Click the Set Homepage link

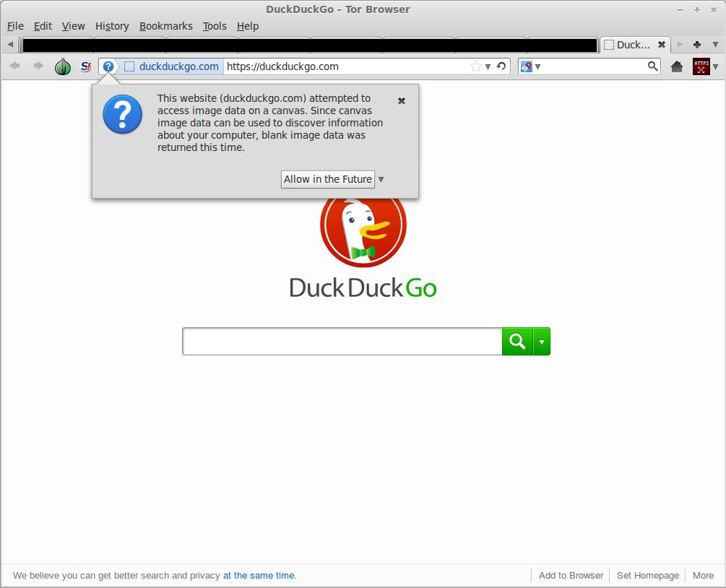click(648, 575)
